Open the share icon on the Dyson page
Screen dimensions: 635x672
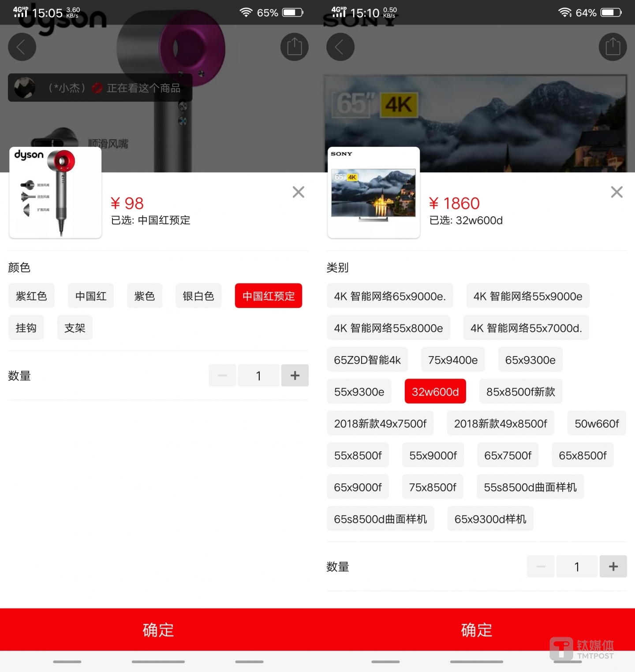click(x=294, y=47)
